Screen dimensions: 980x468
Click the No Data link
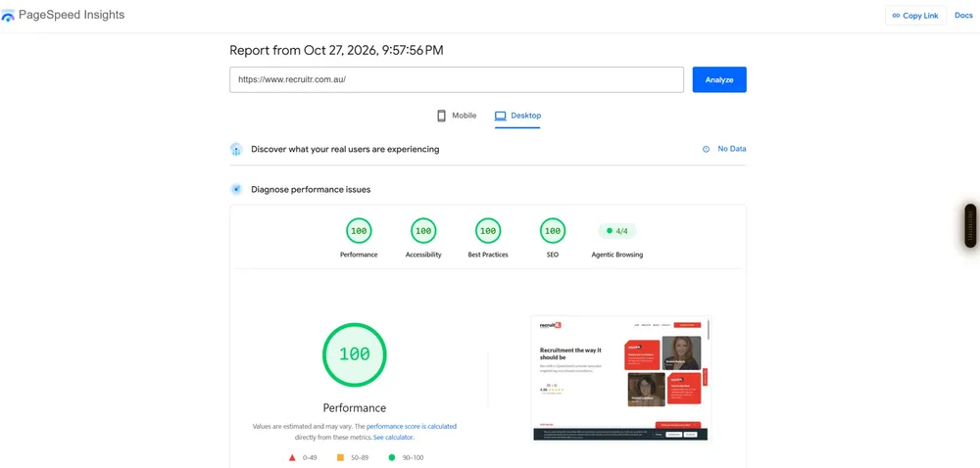pyautogui.click(x=732, y=149)
